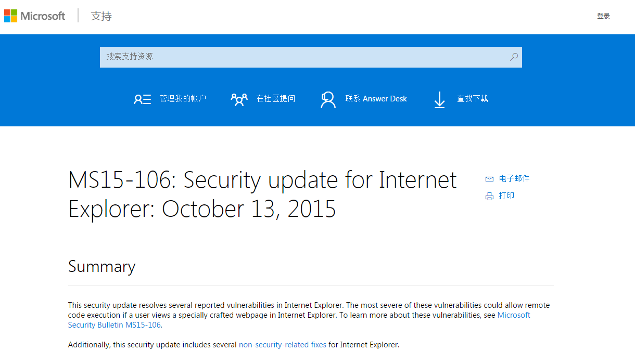Open the non-security-related fixes link
The image size is (635, 364).
point(282,344)
